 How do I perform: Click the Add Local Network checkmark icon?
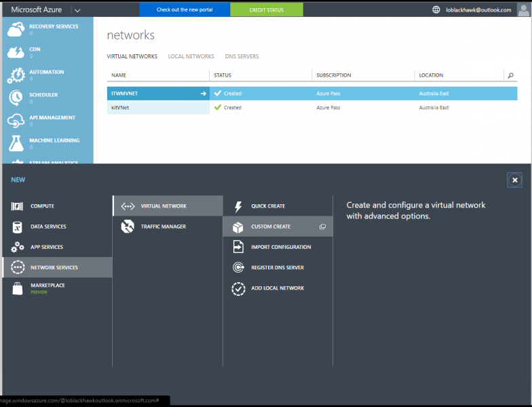click(238, 289)
